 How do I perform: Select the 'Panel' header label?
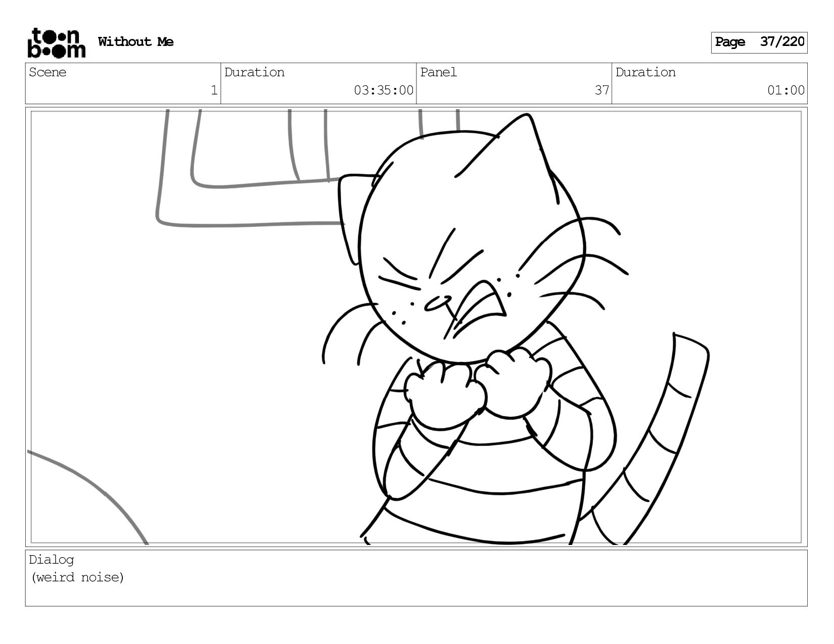(x=438, y=72)
